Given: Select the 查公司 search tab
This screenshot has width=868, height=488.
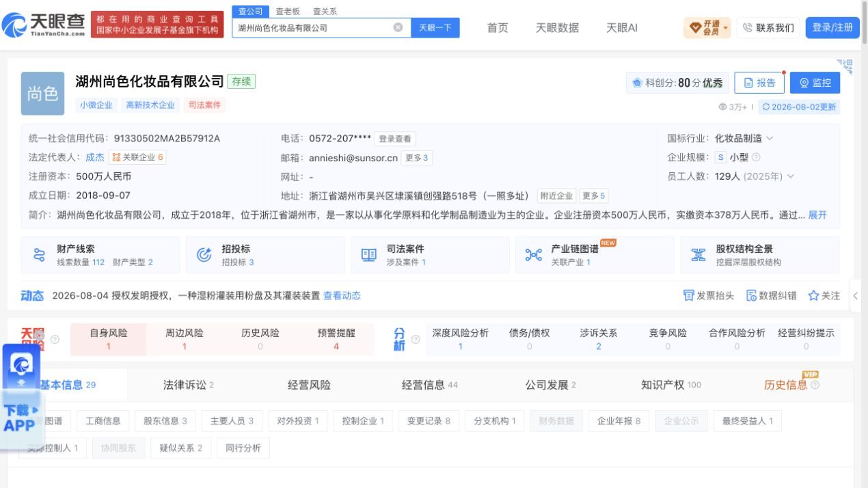Looking at the screenshot, I should [250, 11].
